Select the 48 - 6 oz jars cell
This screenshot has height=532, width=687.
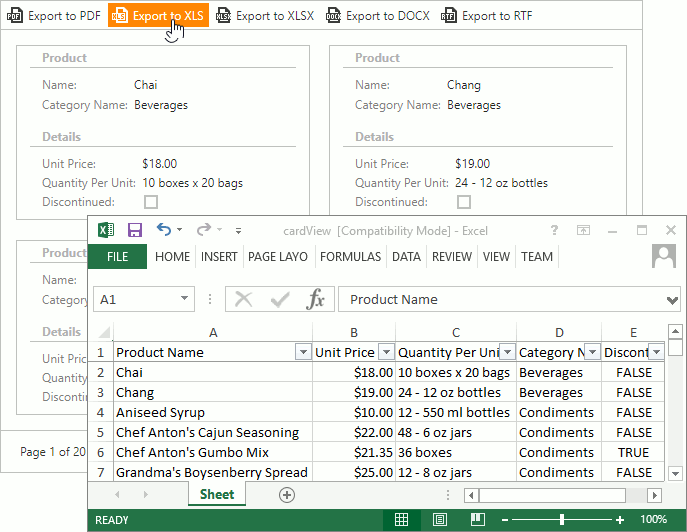click(456, 433)
